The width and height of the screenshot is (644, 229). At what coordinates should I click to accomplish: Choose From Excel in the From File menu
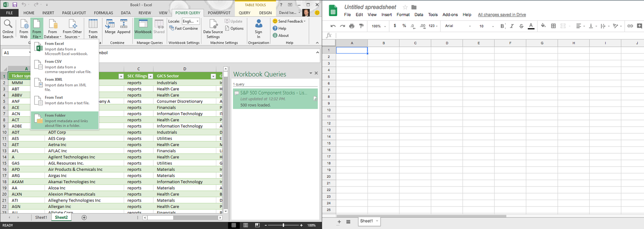65,48
